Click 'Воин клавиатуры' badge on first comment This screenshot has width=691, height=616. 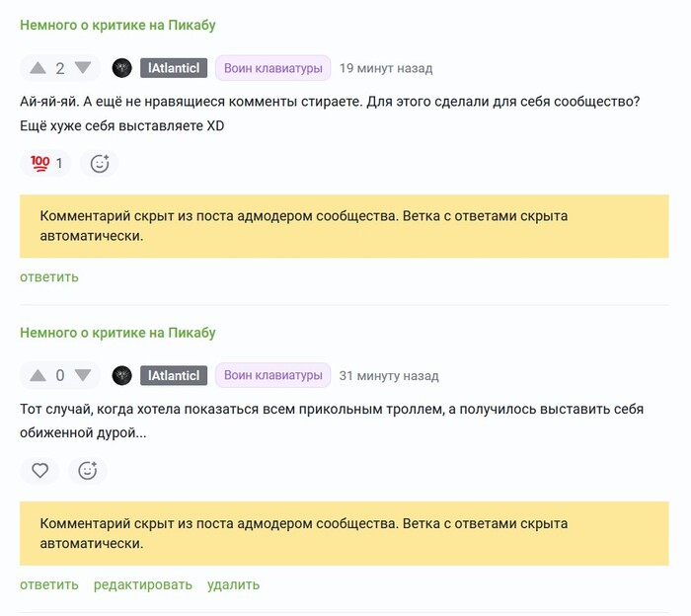[x=272, y=68]
